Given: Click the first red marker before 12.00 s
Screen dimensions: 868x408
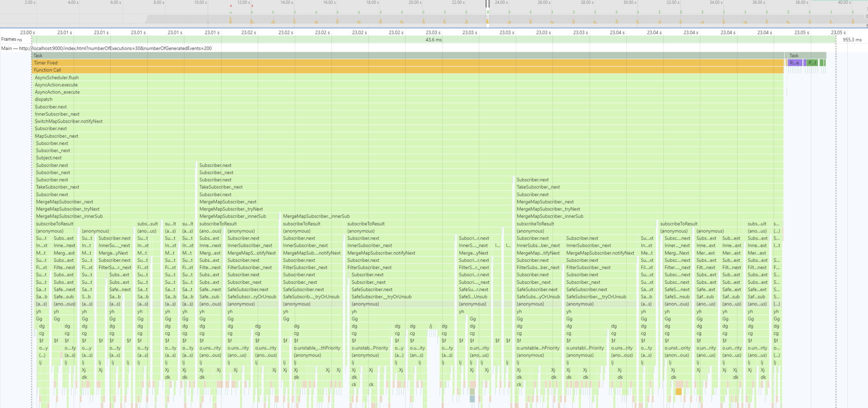Looking at the screenshot, I should (231, 6).
